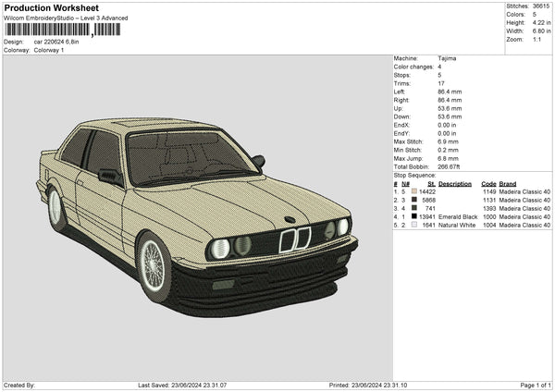Click the 'N#' column header

(405, 184)
